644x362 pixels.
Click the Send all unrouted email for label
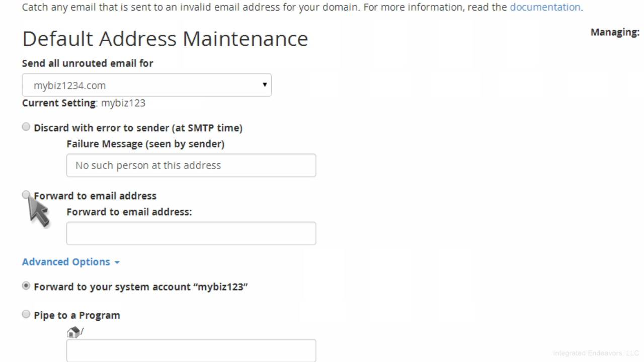pos(88,63)
